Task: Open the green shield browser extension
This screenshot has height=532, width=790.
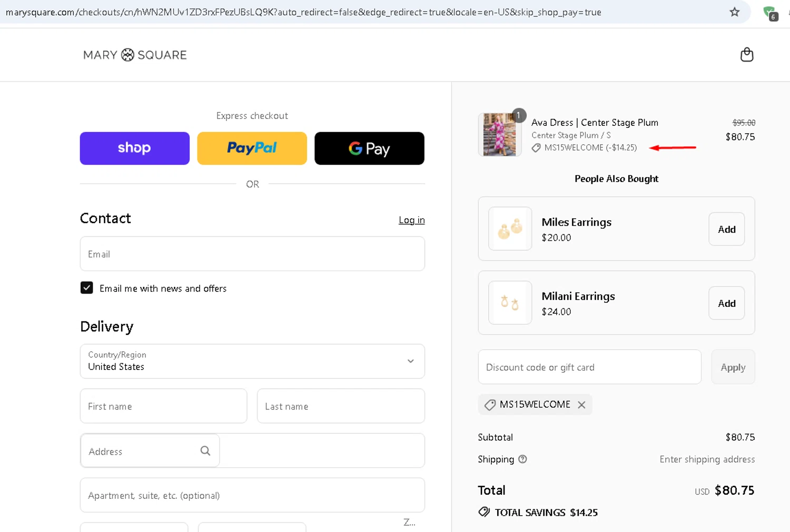Action: point(770,13)
